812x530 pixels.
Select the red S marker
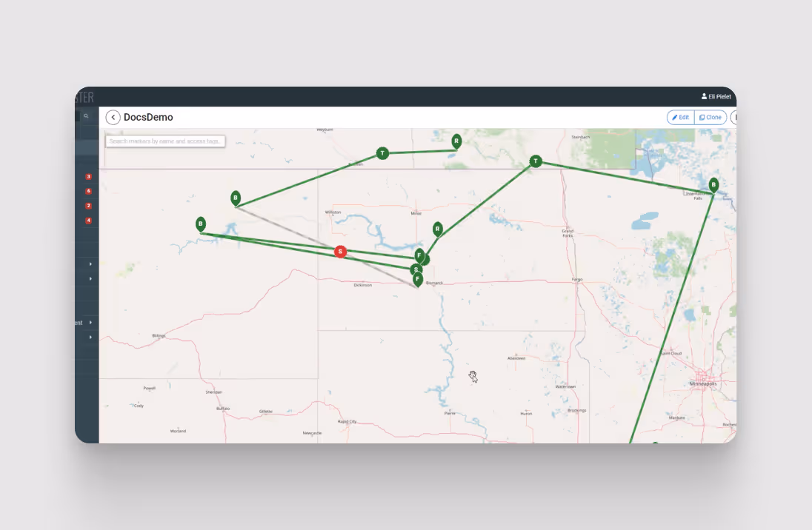click(340, 252)
